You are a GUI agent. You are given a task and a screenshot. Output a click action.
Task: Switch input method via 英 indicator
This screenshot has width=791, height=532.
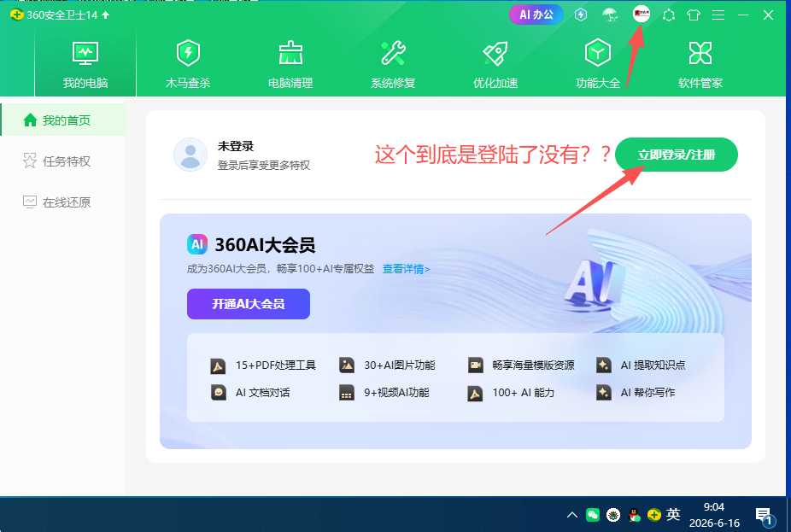pos(673,514)
